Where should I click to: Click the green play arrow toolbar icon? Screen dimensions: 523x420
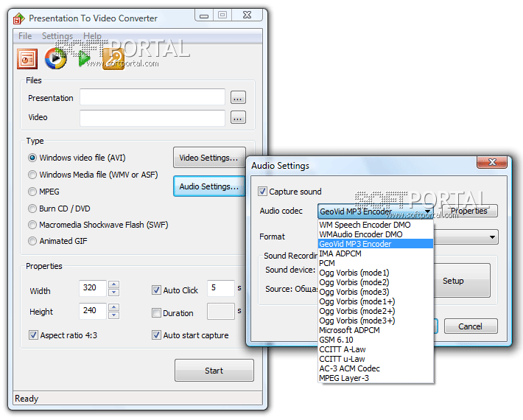(84, 58)
